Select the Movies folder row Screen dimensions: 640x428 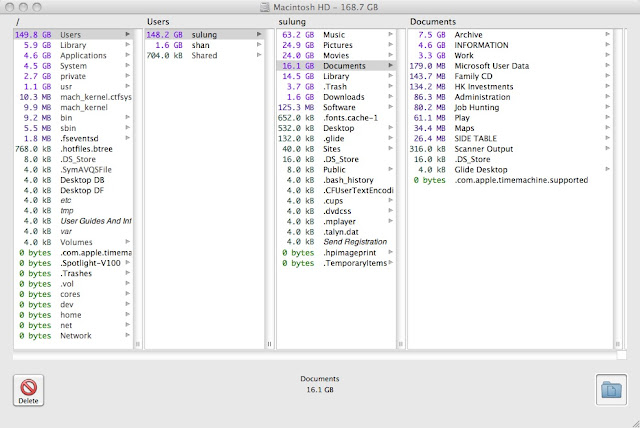(x=336, y=55)
